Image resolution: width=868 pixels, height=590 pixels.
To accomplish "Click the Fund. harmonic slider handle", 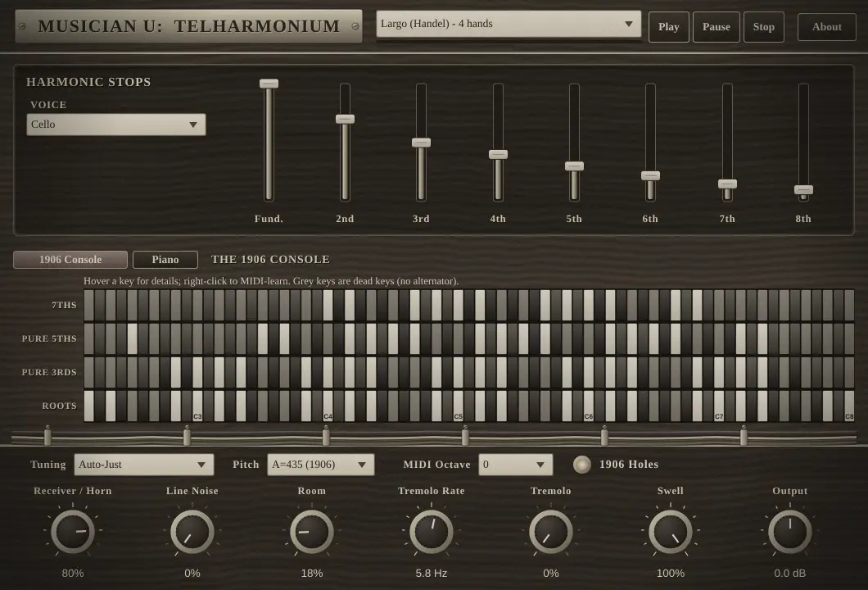I will coord(269,84).
